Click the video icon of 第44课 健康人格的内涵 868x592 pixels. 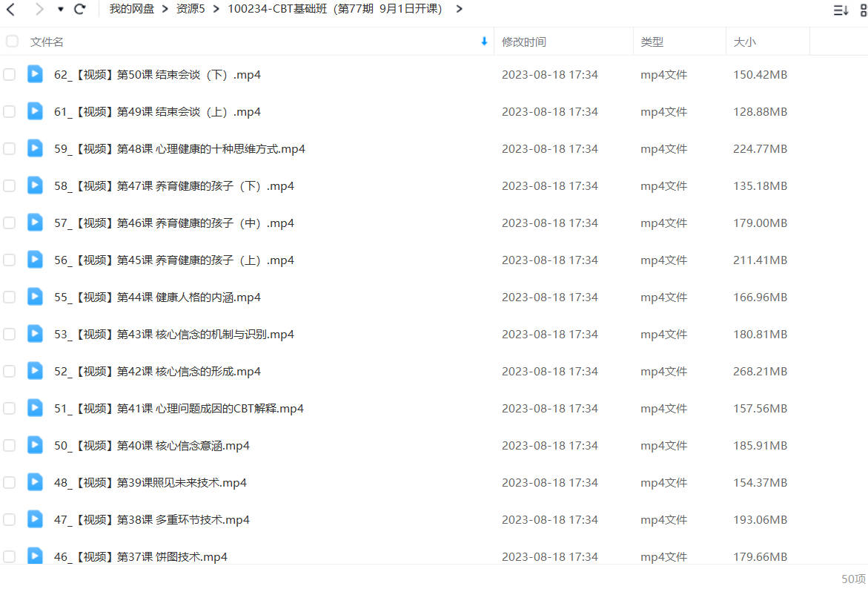click(x=35, y=297)
